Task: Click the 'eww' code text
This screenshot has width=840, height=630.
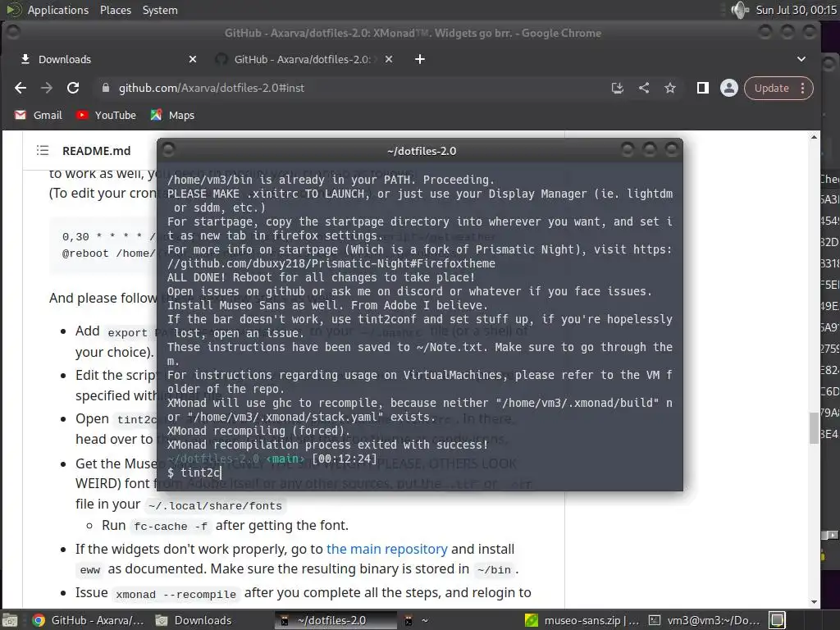Action: coord(90,570)
